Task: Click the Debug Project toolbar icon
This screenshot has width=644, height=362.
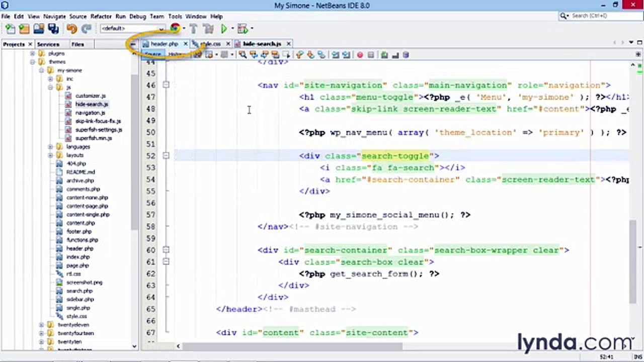Action: pos(243,29)
